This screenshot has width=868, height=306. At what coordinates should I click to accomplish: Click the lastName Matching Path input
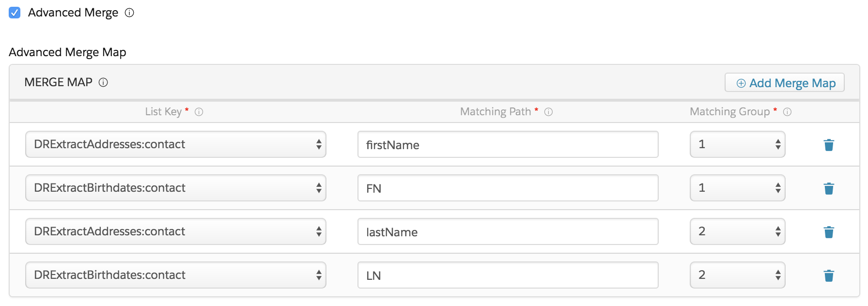click(508, 231)
